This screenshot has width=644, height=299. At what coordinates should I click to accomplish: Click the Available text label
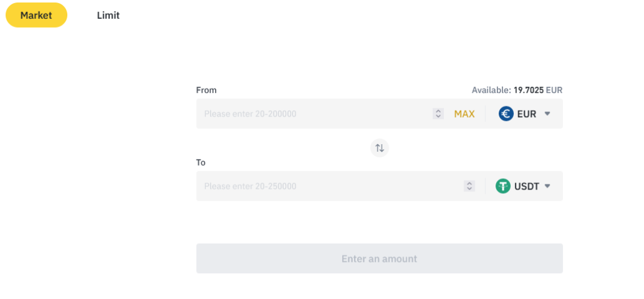(491, 90)
